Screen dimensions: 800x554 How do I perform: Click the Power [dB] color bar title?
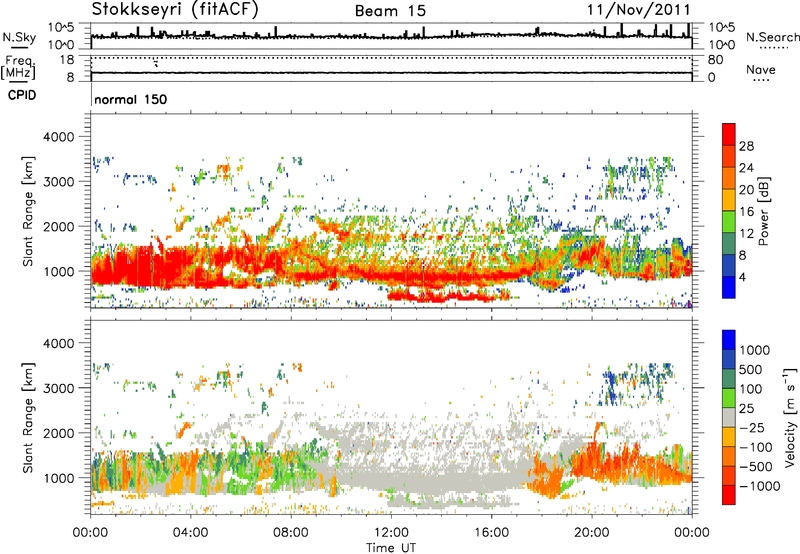[x=763, y=211]
